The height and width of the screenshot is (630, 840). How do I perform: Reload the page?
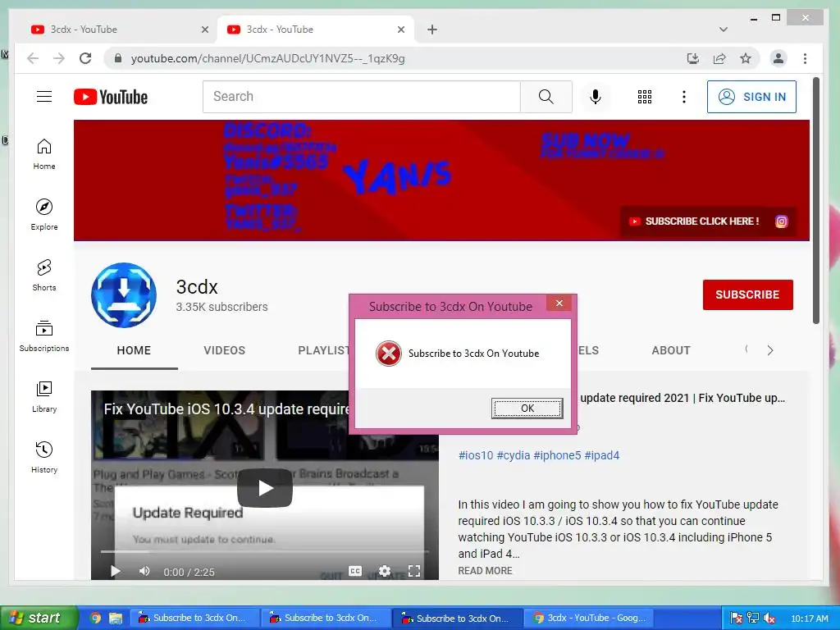85,58
